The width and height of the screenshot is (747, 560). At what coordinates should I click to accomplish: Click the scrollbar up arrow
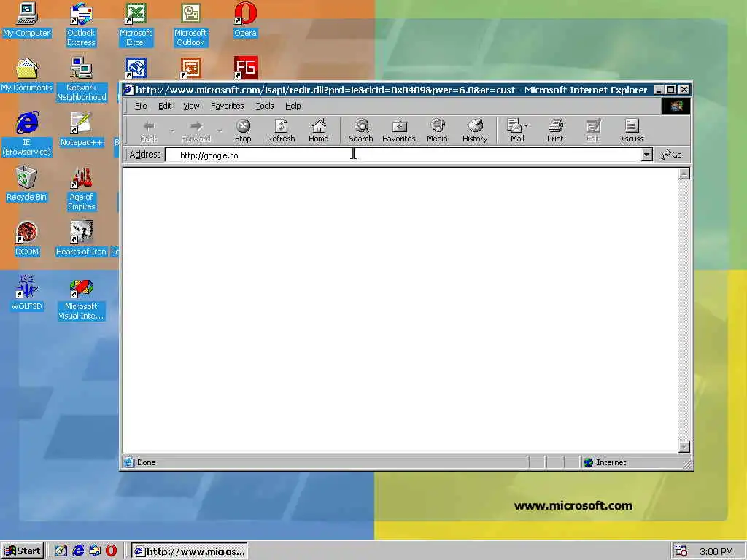pos(684,174)
